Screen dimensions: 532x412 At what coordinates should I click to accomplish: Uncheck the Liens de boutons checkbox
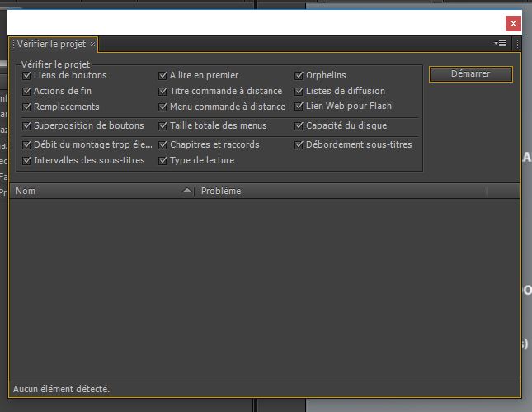(x=26, y=75)
